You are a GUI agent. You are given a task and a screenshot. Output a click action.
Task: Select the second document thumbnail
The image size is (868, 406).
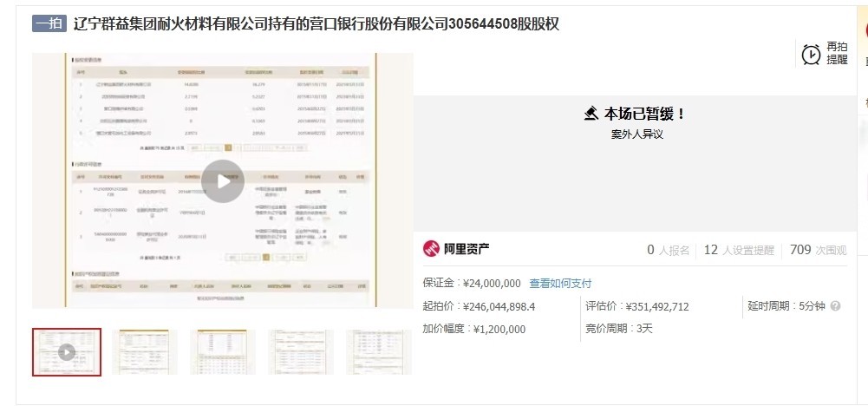pyautogui.click(x=145, y=352)
